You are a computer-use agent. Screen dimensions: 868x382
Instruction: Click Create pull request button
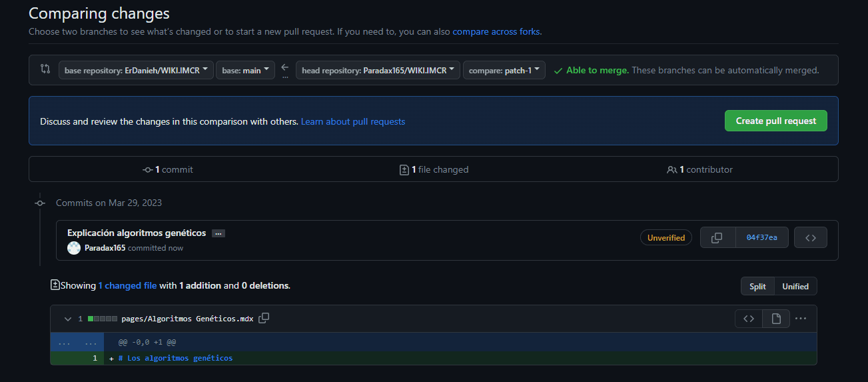point(775,121)
